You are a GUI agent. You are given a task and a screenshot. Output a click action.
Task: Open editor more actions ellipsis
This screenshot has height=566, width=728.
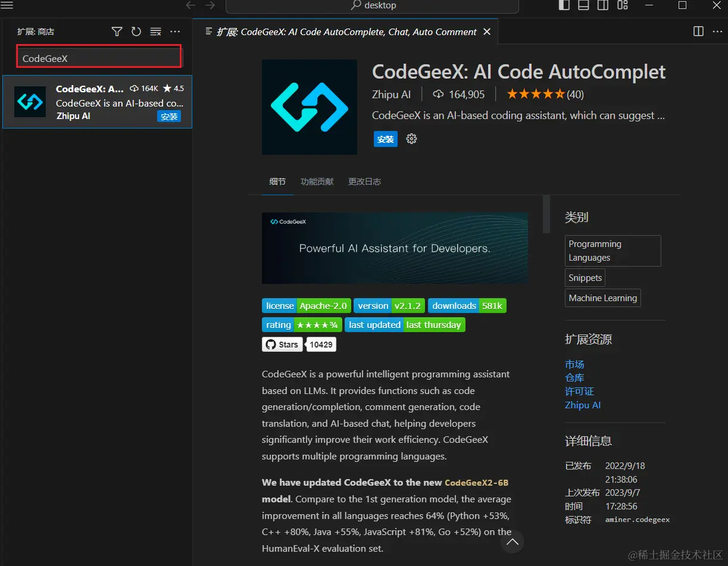pyautogui.click(x=717, y=32)
